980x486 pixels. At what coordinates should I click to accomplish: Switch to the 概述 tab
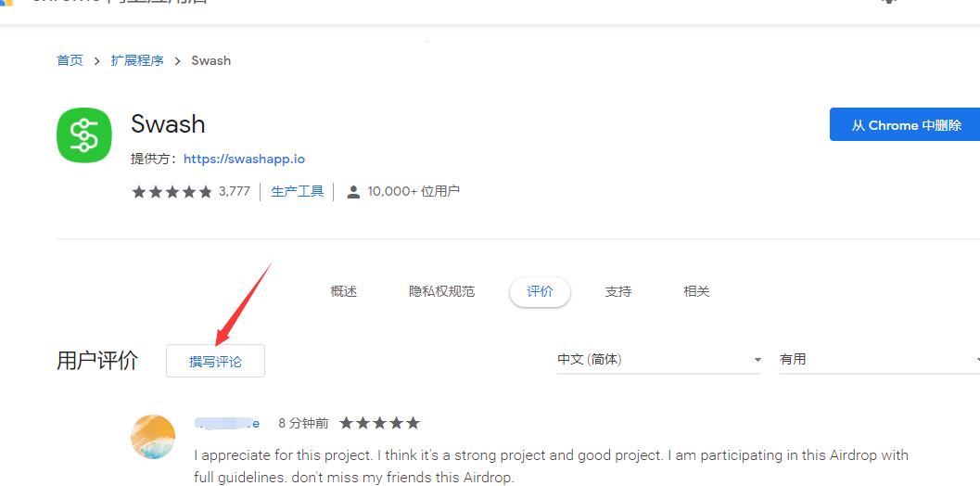(x=344, y=291)
